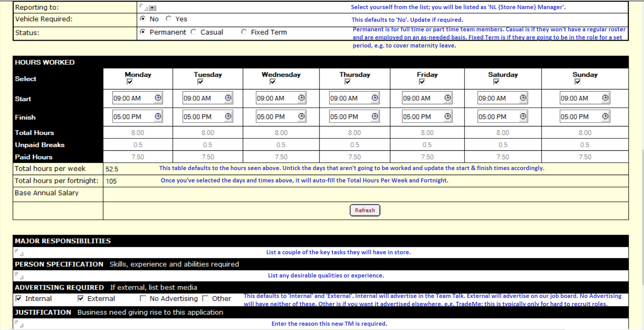This screenshot has height=330, width=644.
Task: Open the Monday Start time picker clock
Action: coord(158,98)
